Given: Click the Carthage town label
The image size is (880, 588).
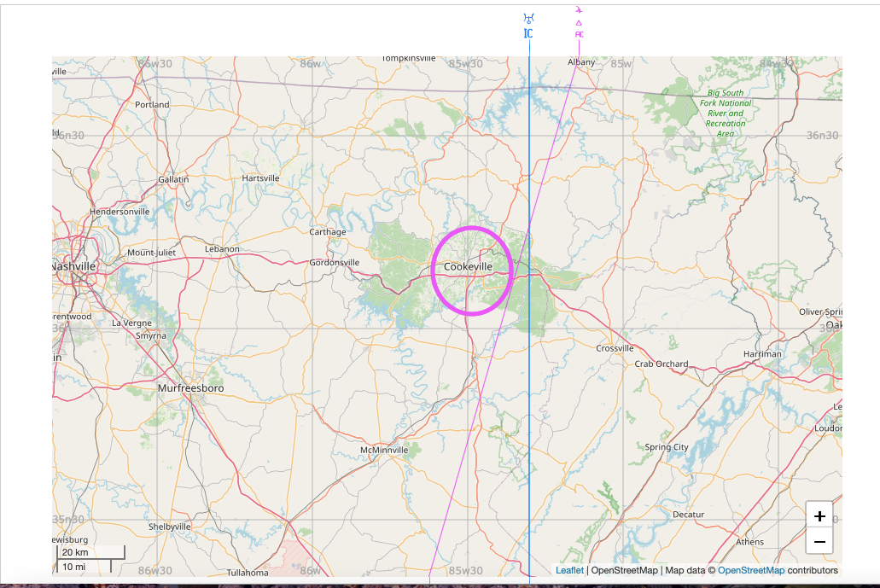Looking at the screenshot, I should tap(327, 232).
